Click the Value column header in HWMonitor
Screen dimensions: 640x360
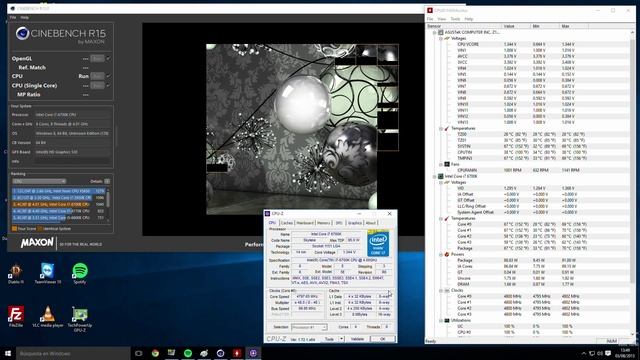click(516, 26)
